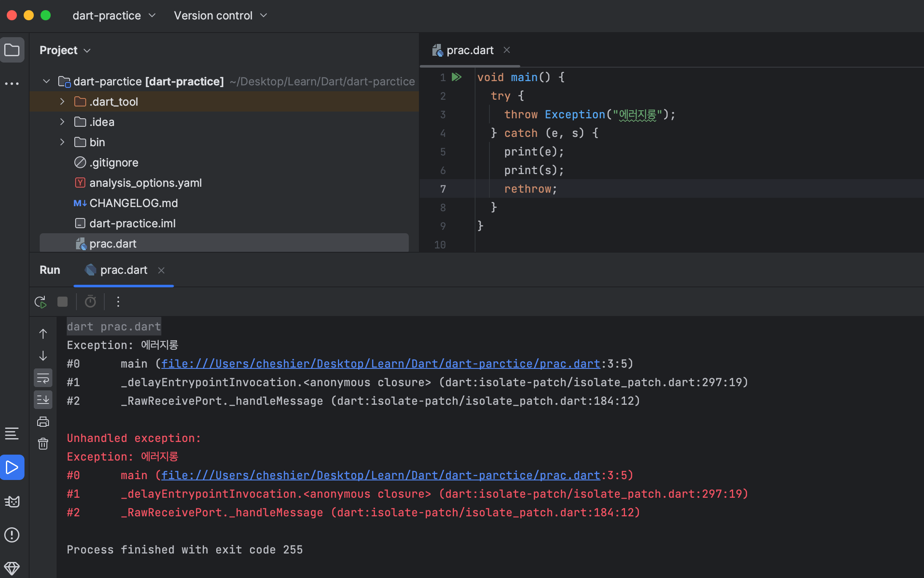This screenshot has height=578, width=924.
Task: Click the green Run gutter icon beside main
Action: (457, 77)
